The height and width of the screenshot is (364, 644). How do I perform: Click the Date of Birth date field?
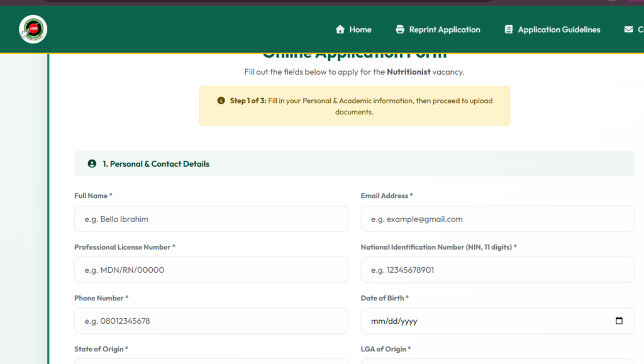[x=498, y=321]
